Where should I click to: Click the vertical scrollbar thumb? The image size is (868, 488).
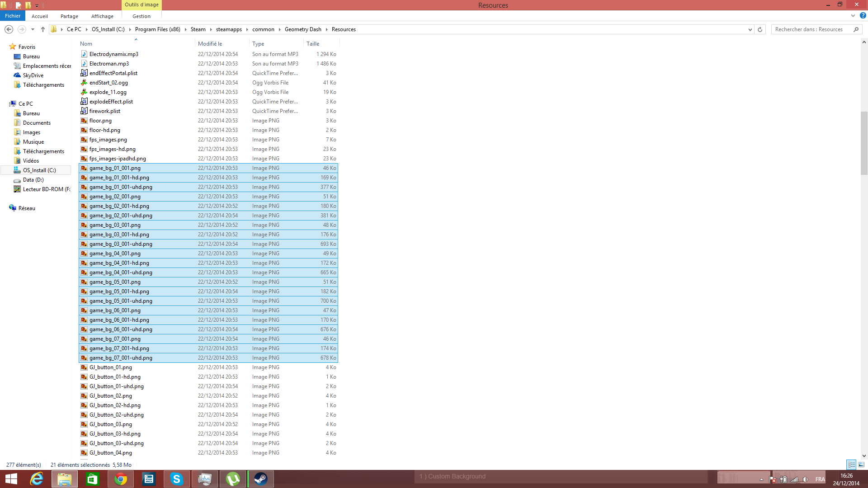click(x=864, y=142)
